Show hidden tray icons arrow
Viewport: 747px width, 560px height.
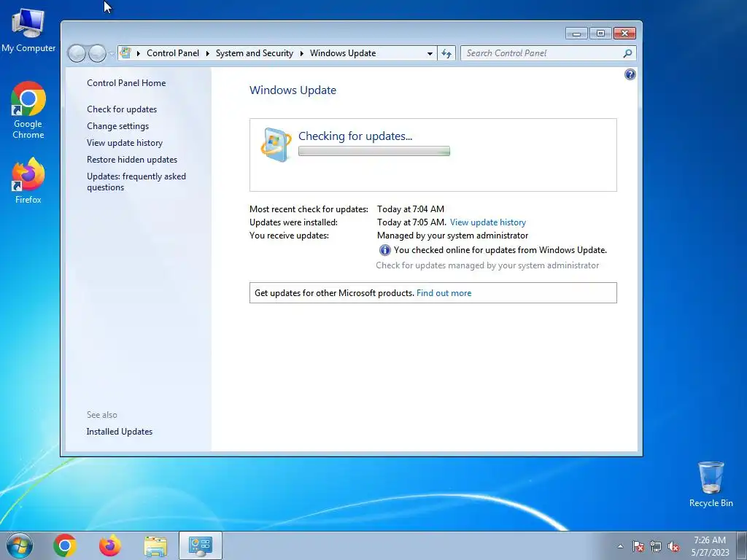pyautogui.click(x=620, y=547)
